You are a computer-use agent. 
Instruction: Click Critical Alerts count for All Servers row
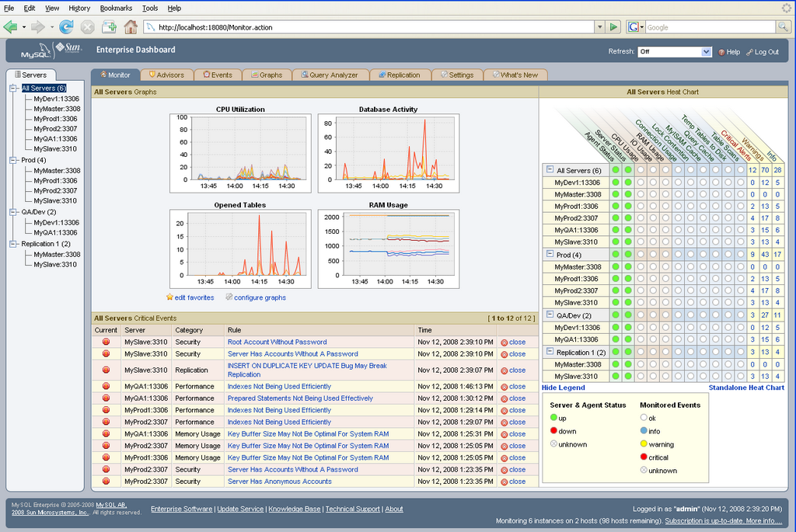(x=752, y=170)
